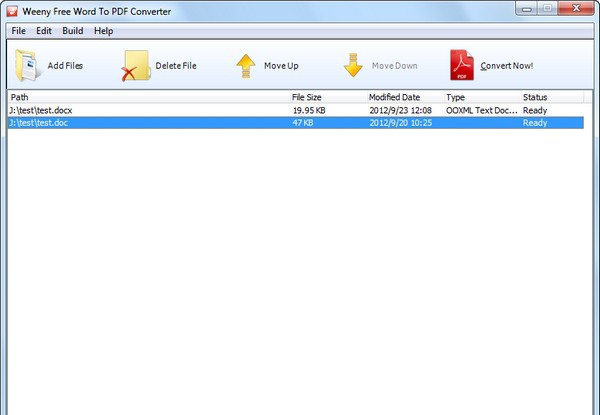Click the red PDF Convert Now icon
This screenshot has height=415, width=600.
[461, 65]
